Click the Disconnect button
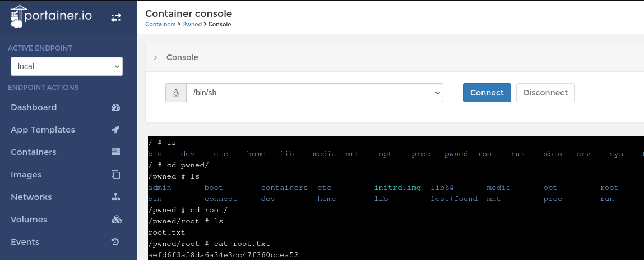 pyautogui.click(x=545, y=93)
